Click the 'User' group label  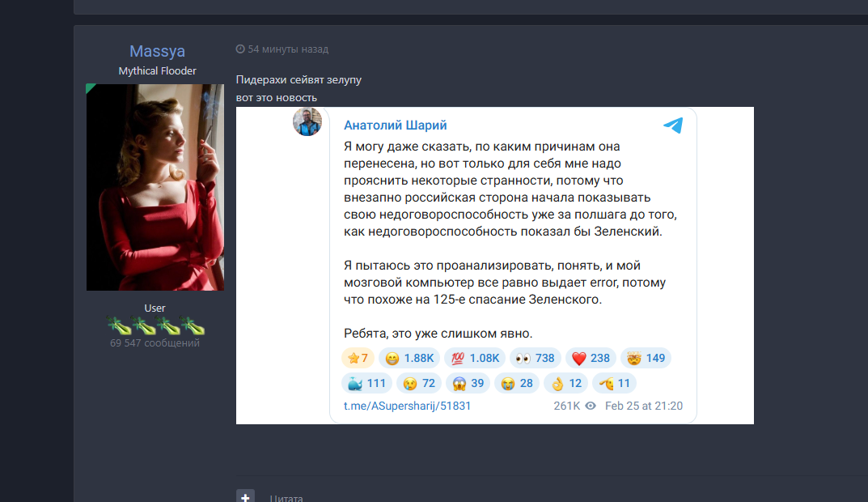[x=155, y=308]
